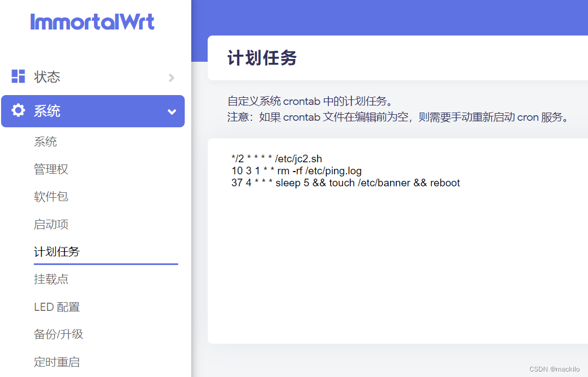Screen dimensions: 588x377
Task: Open the 系统 submenu item
Action: [45, 142]
